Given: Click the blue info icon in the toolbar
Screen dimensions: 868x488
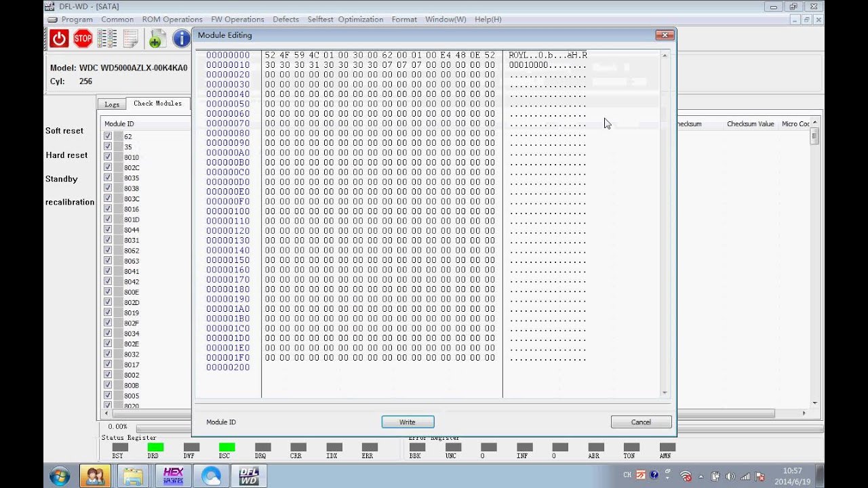Looking at the screenshot, I should (181, 39).
